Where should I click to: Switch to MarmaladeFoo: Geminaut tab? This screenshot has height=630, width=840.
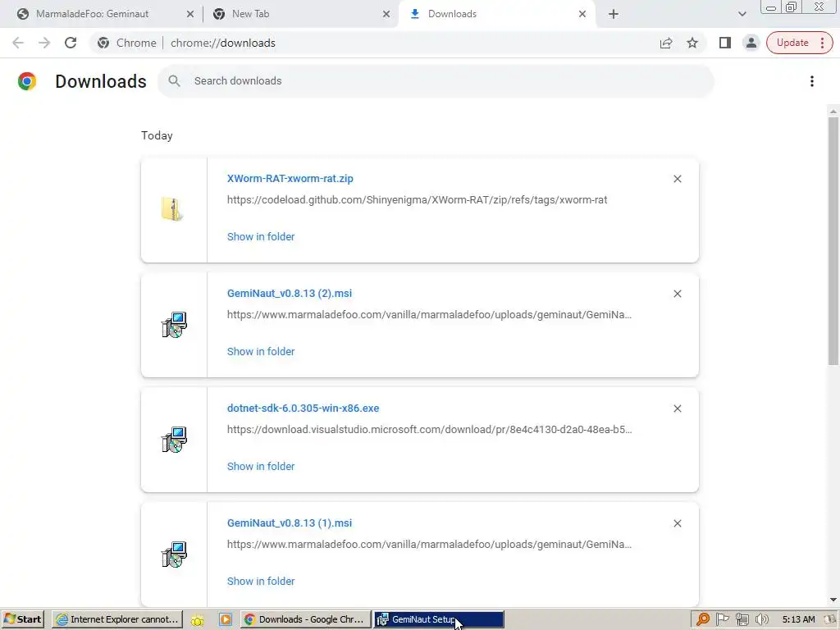pos(92,14)
